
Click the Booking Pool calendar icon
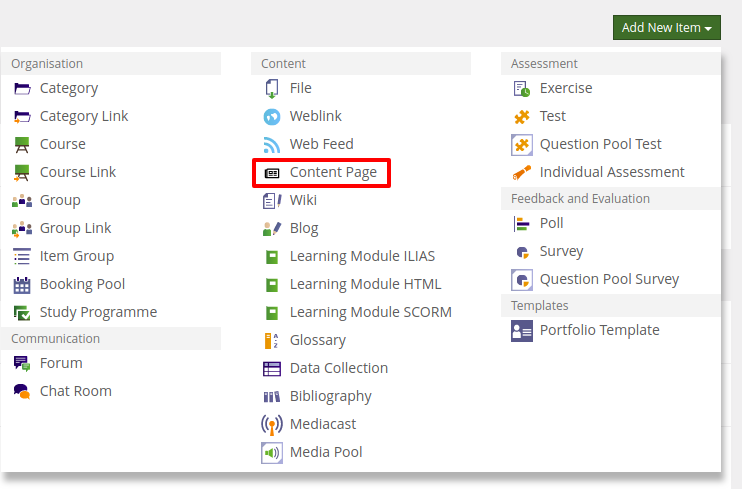click(x=22, y=284)
